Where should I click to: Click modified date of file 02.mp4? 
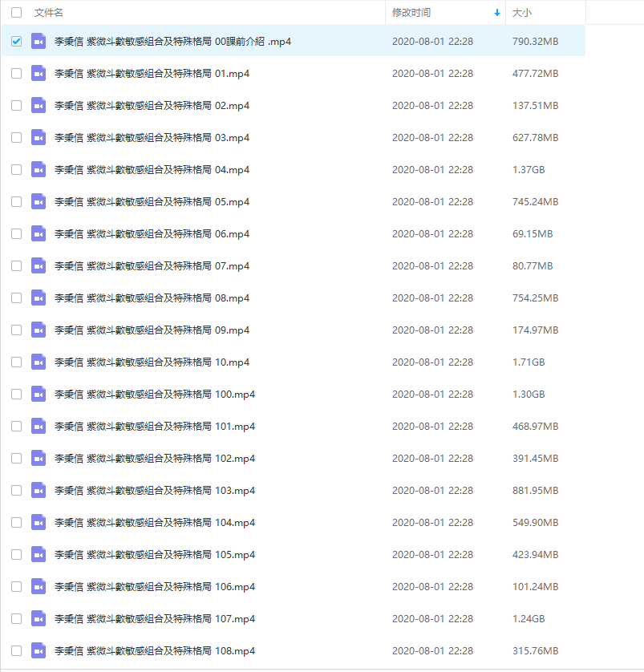click(432, 105)
